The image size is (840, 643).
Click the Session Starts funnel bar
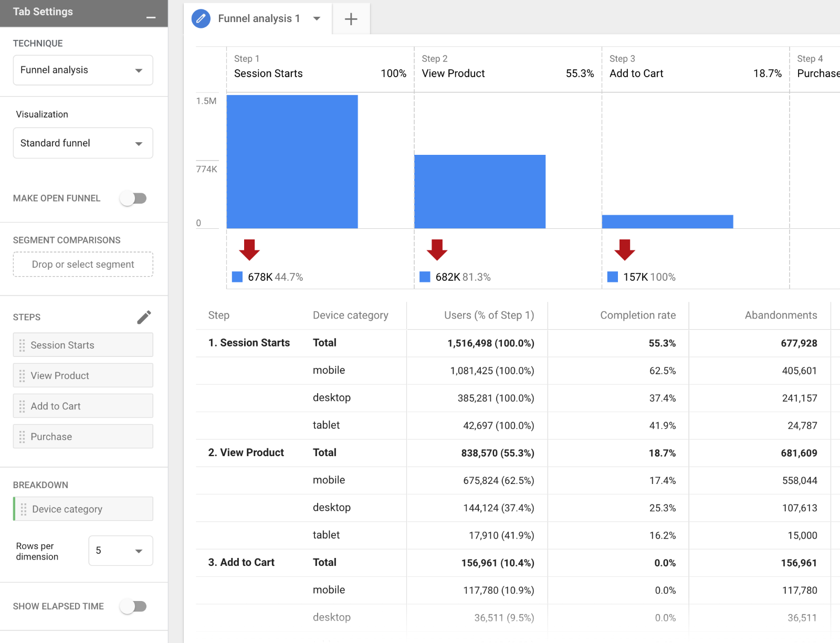(x=292, y=161)
